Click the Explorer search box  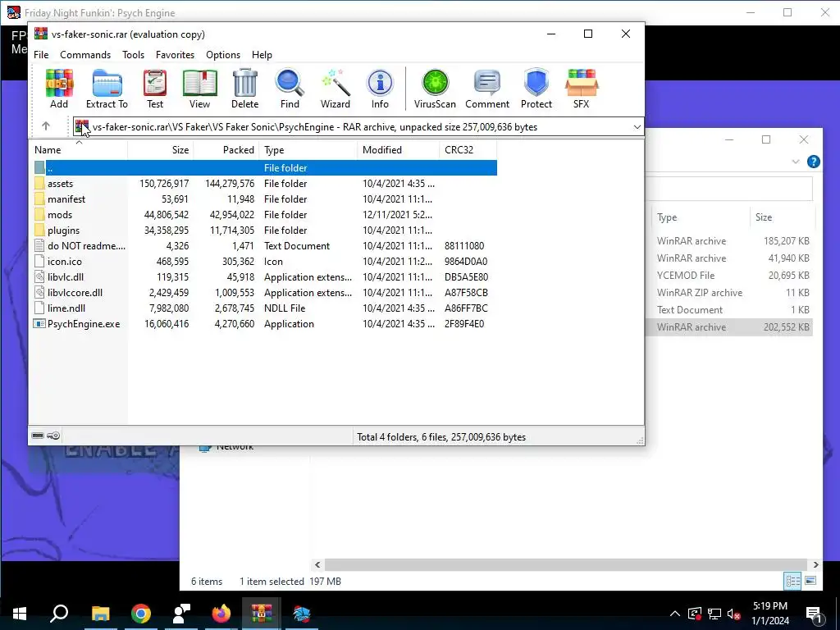click(729, 189)
